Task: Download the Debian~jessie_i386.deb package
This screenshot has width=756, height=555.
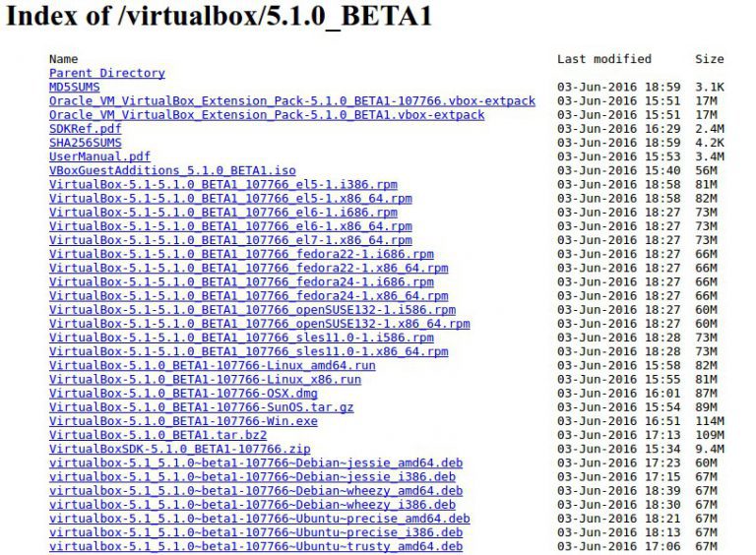Action: click(252, 478)
